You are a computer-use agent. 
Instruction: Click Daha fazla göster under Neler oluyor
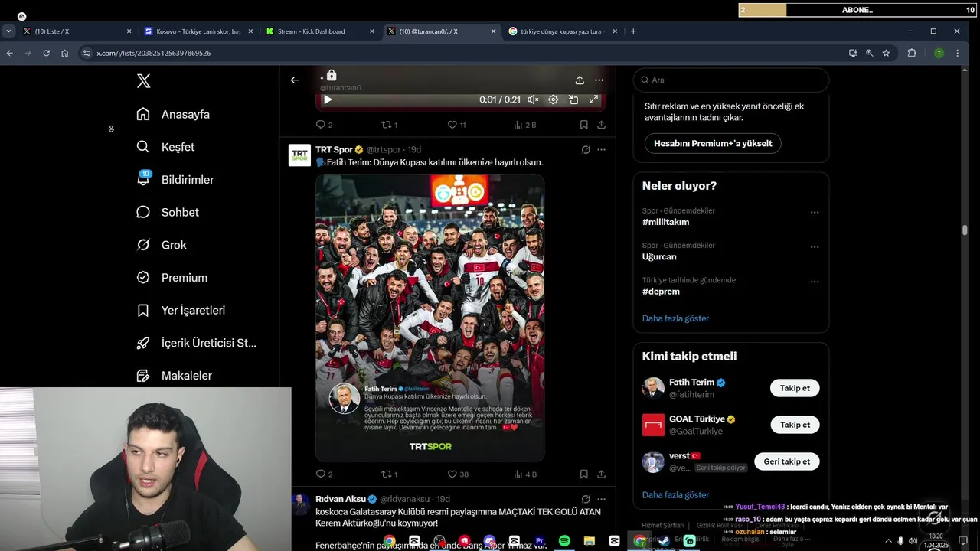point(675,318)
